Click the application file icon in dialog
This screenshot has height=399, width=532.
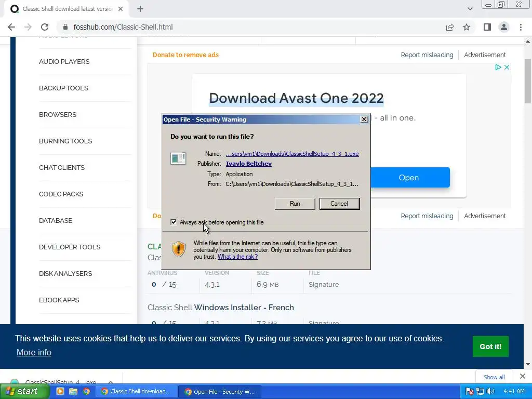pyautogui.click(x=178, y=158)
